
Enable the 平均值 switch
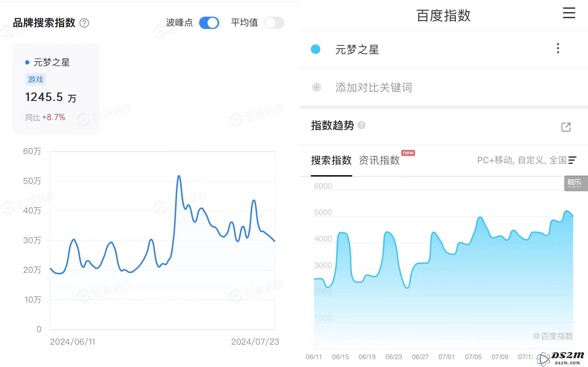point(274,23)
